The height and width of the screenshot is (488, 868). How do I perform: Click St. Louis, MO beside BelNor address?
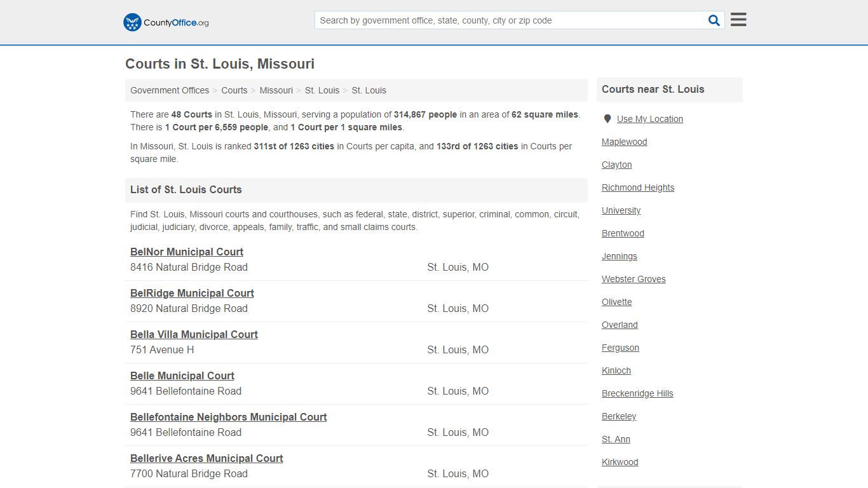(x=458, y=267)
